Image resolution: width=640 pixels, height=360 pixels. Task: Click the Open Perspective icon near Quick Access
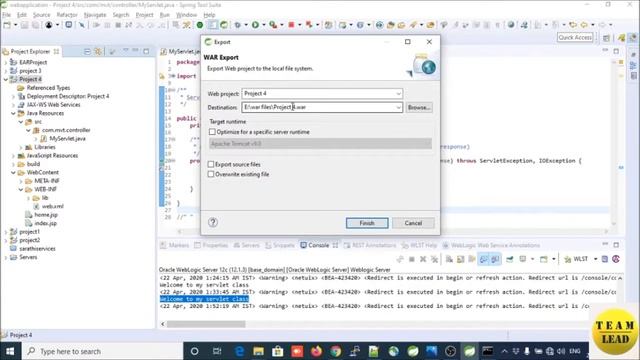(x=607, y=38)
